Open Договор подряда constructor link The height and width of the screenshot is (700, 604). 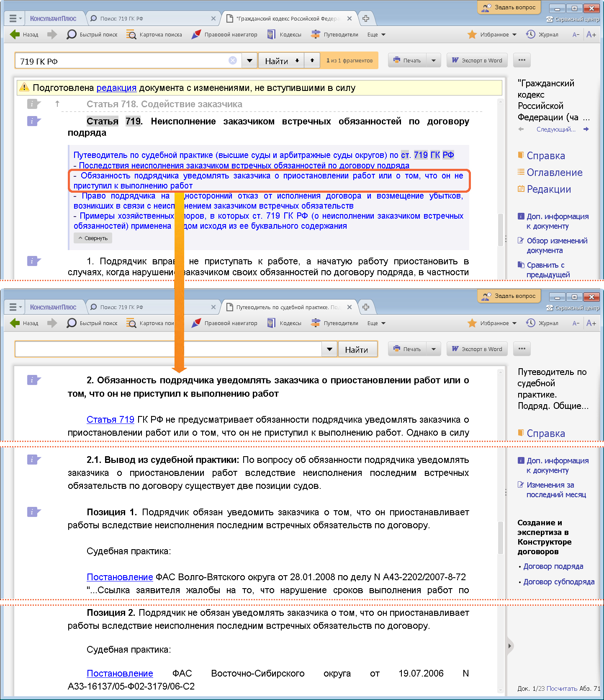coord(553,566)
